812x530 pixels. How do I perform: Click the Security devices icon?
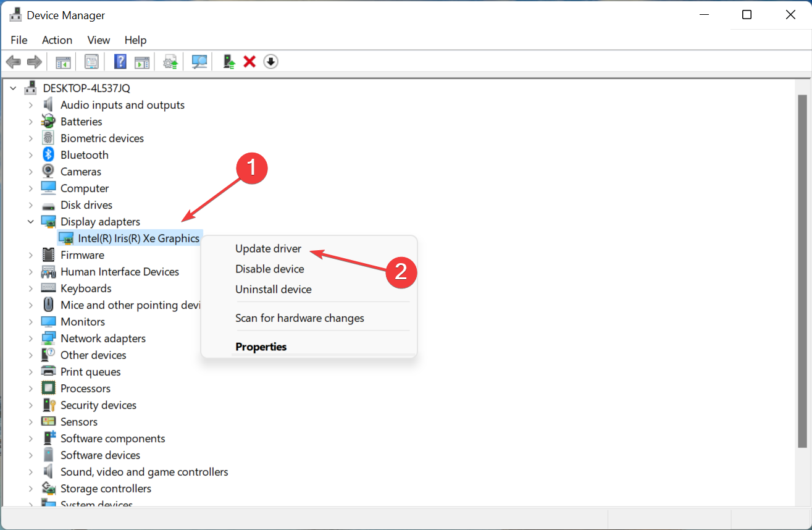pos(48,405)
